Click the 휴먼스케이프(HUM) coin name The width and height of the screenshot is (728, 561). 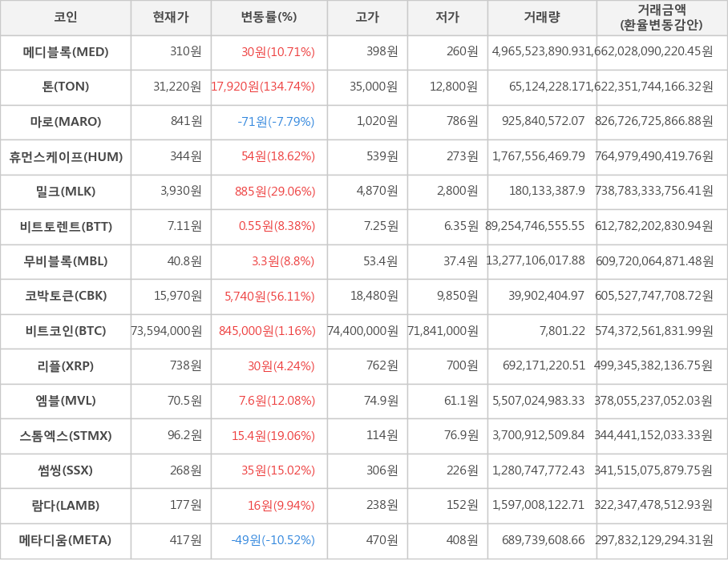[x=66, y=157]
